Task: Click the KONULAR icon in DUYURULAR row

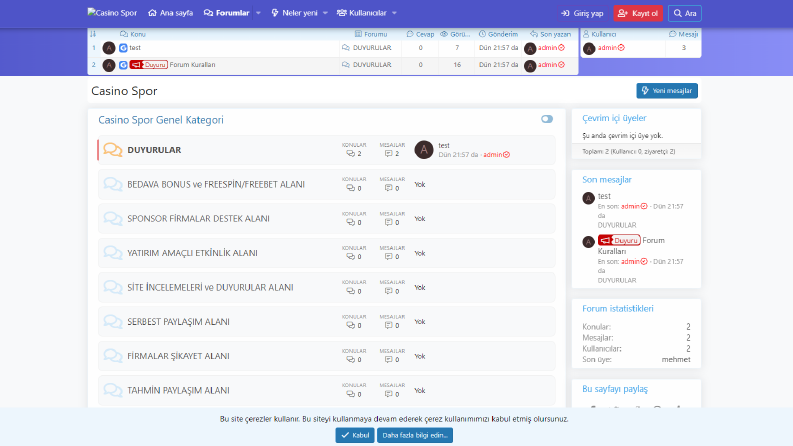Action: pos(350,153)
